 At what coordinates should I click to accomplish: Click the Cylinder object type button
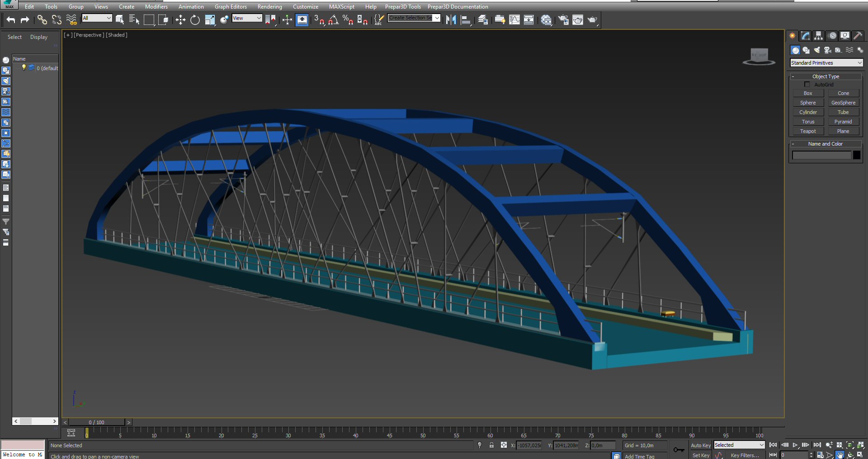pyautogui.click(x=808, y=112)
